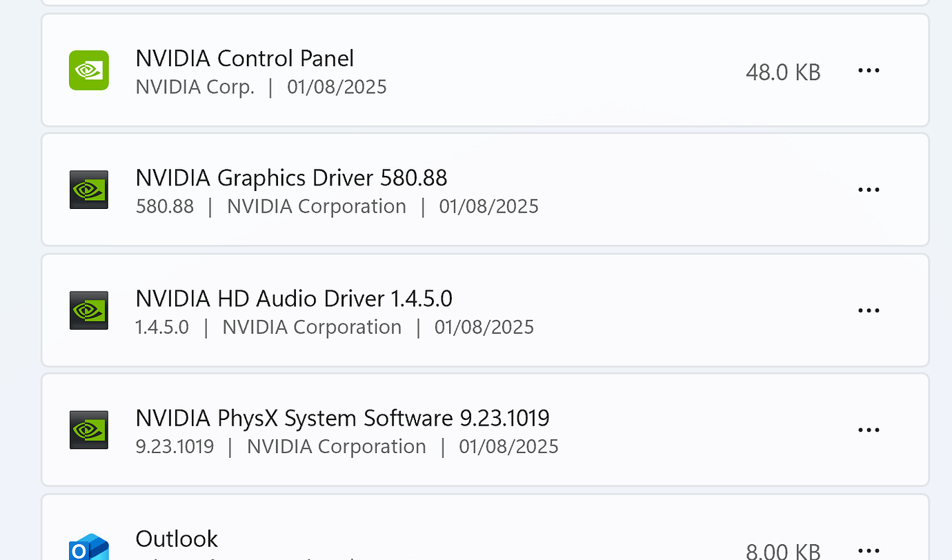The height and width of the screenshot is (560, 952).
Task: Open the NVIDIA PhysX options menu
Action: (x=869, y=430)
